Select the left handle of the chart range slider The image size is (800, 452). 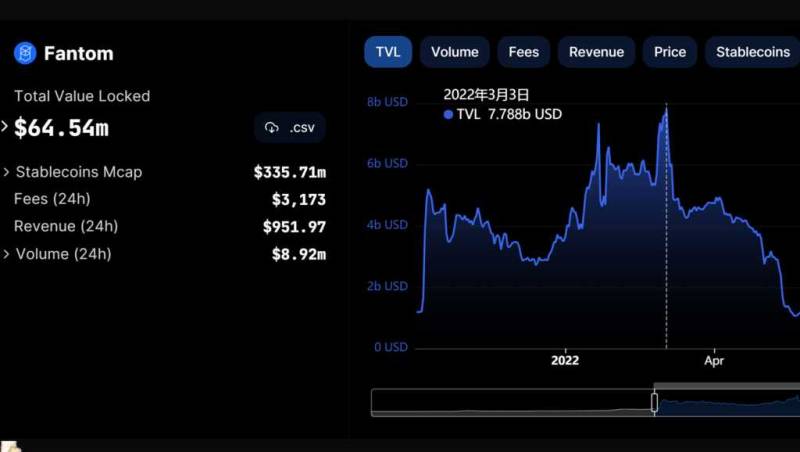[654, 402]
